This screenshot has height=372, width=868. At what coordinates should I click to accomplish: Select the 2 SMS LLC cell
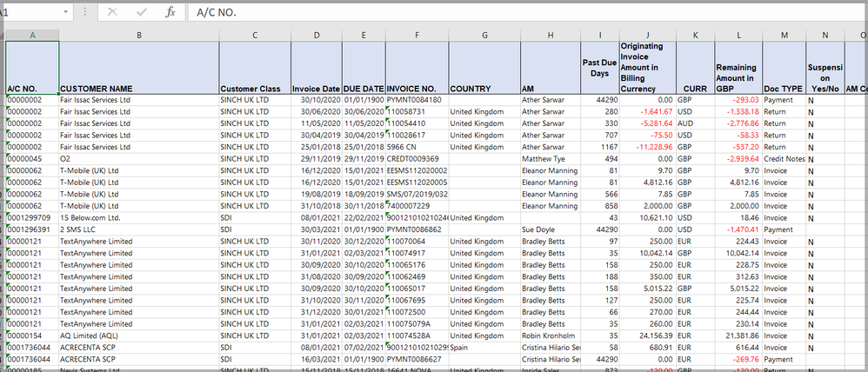pyautogui.click(x=139, y=229)
